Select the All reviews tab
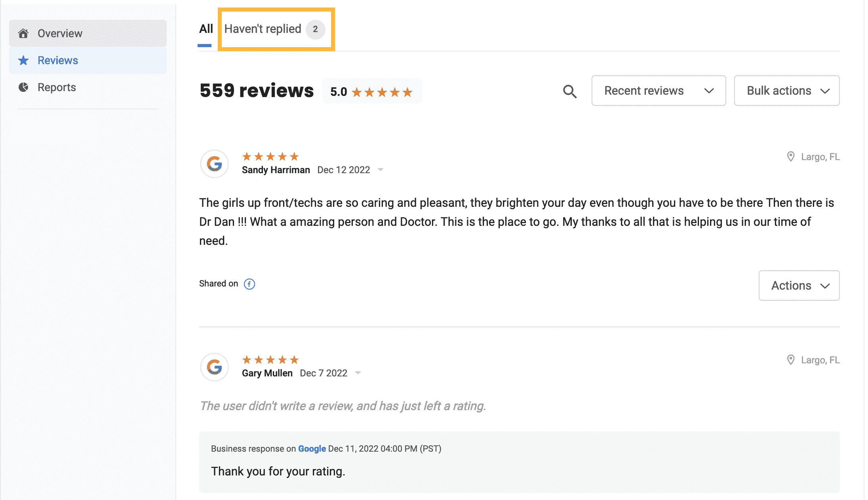The width and height of the screenshot is (868, 500). pos(206,29)
